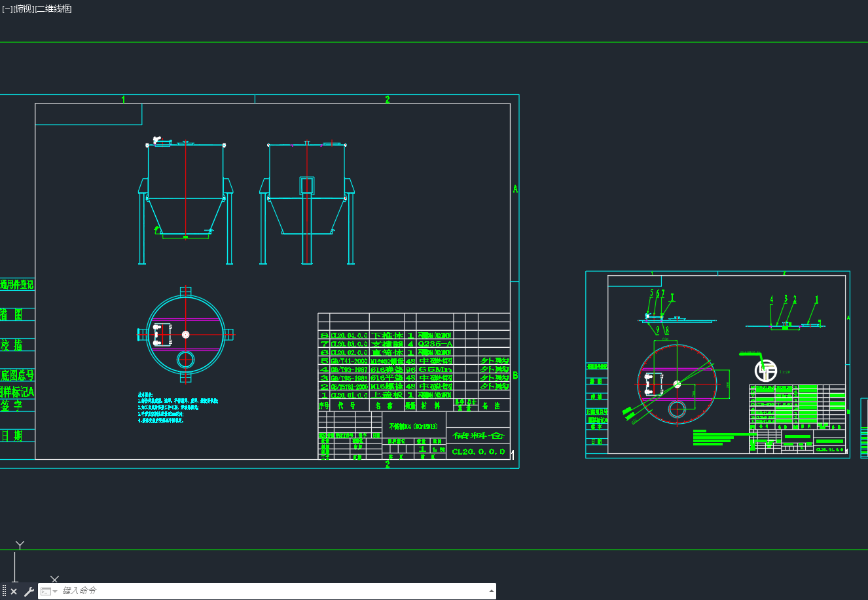Select the 直筒体 part name in row 6
This screenshot has width=868, height=600.
[x=388, y=352]
